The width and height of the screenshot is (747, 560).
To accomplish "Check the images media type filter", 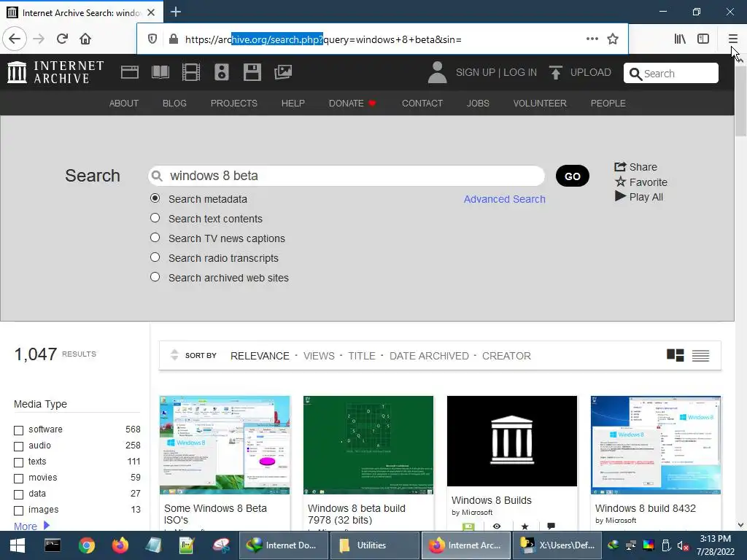I will tap(18, 510).
